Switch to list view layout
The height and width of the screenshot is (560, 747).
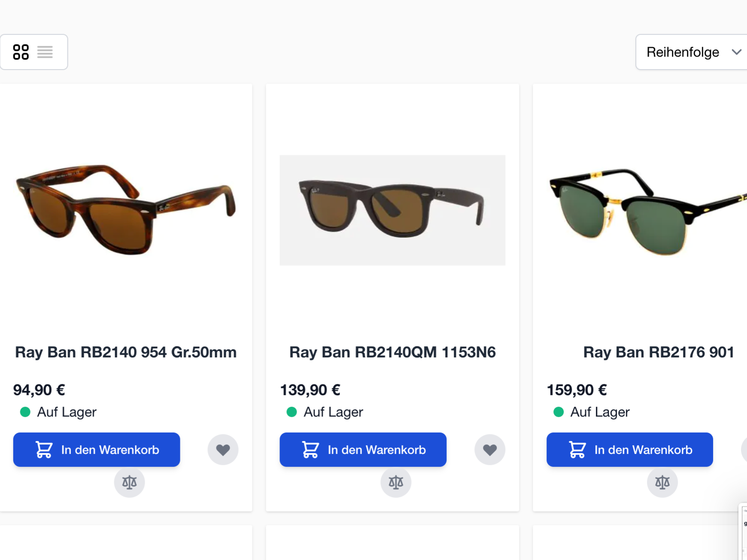tap(45, 52)
